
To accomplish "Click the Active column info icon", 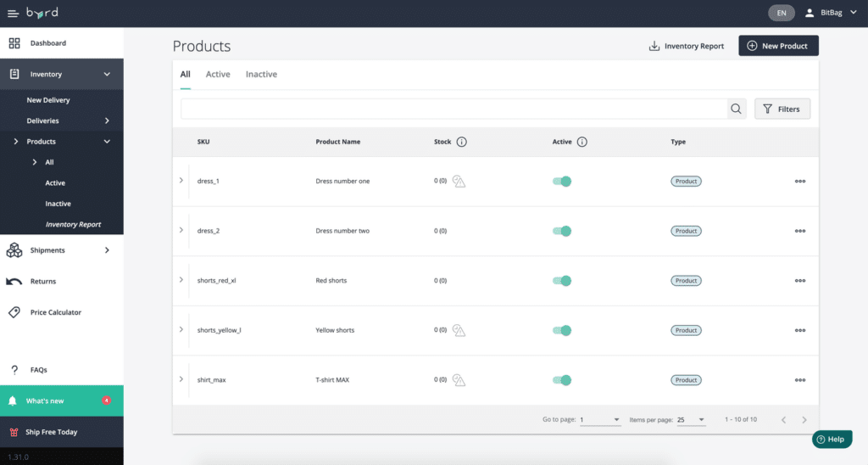I will (581, 142).
